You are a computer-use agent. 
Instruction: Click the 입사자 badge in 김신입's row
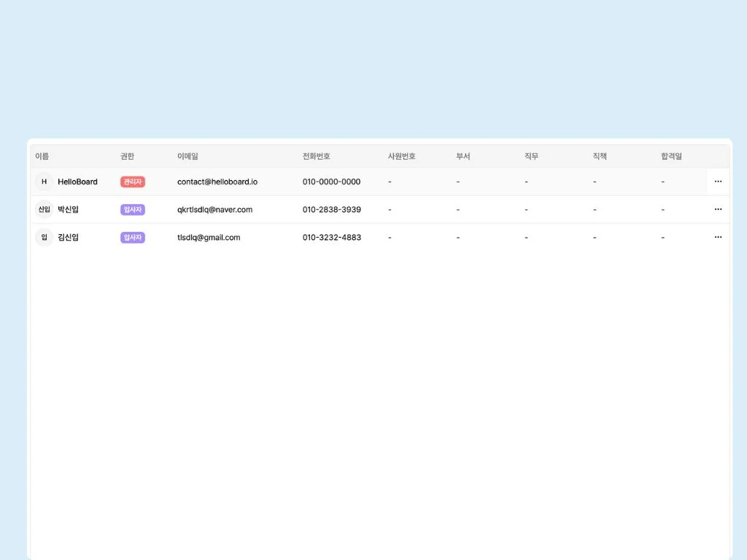tap(133, 237)
